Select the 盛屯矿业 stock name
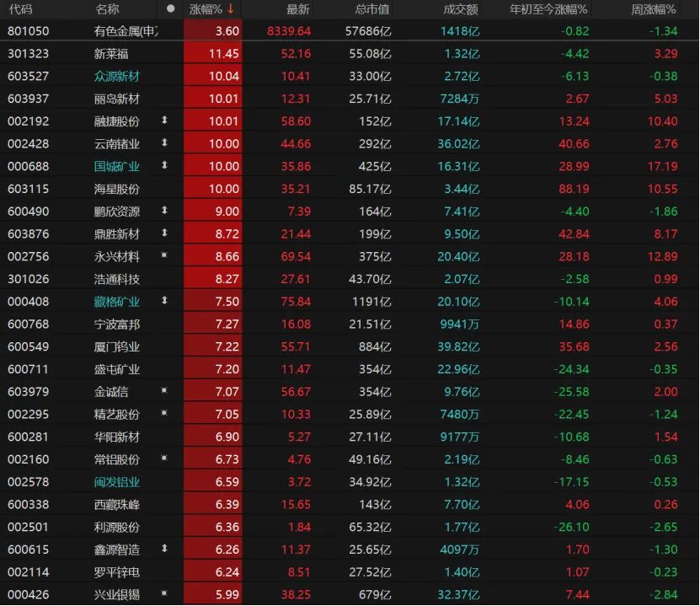 (117, 370)
